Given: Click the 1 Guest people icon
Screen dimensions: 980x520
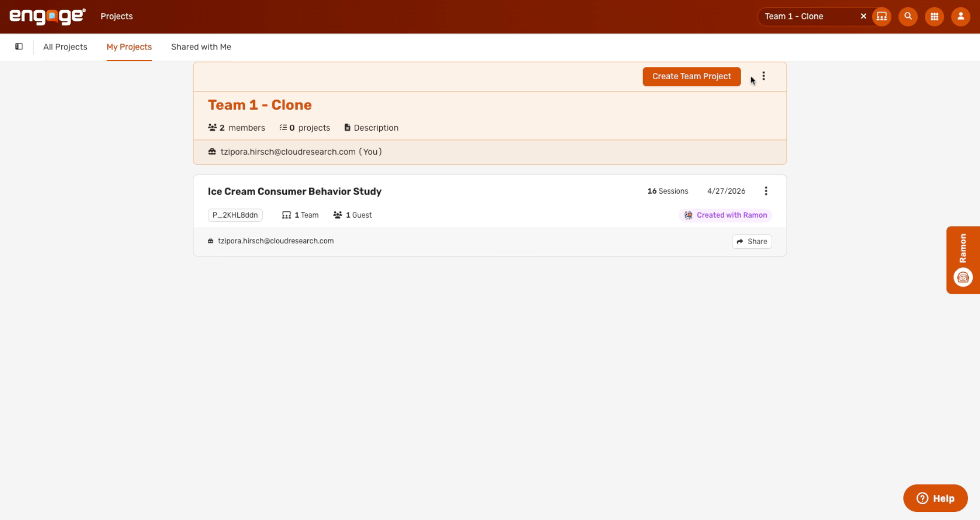Looking at the screenshot, I should pyautogui.click(x=337, y=215).
